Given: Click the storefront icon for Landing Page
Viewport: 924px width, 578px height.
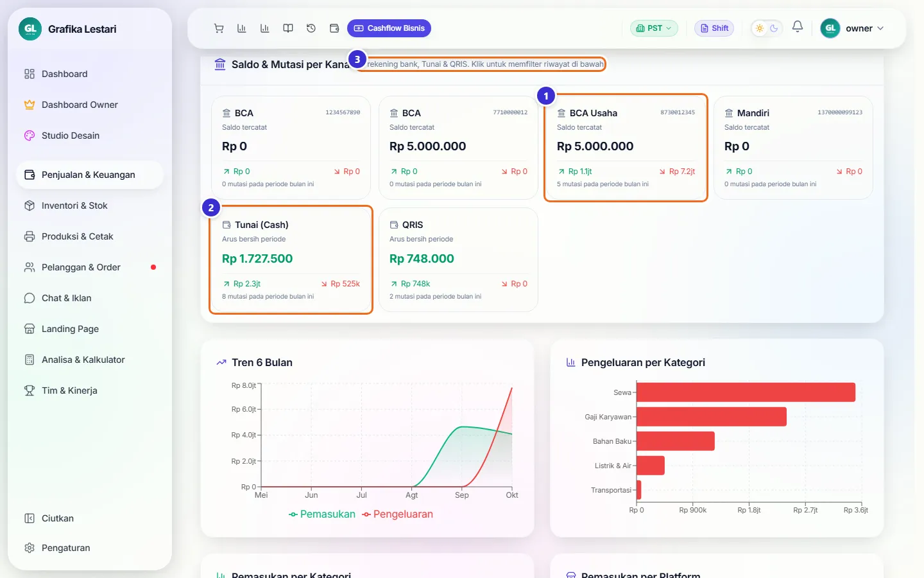Looking at the screenshot, I should (x=30, y=329).
